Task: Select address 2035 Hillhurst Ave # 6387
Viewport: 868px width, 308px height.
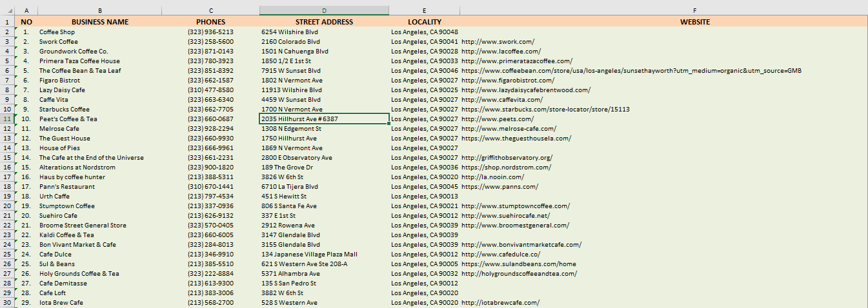Action: [x=325, y=119]
